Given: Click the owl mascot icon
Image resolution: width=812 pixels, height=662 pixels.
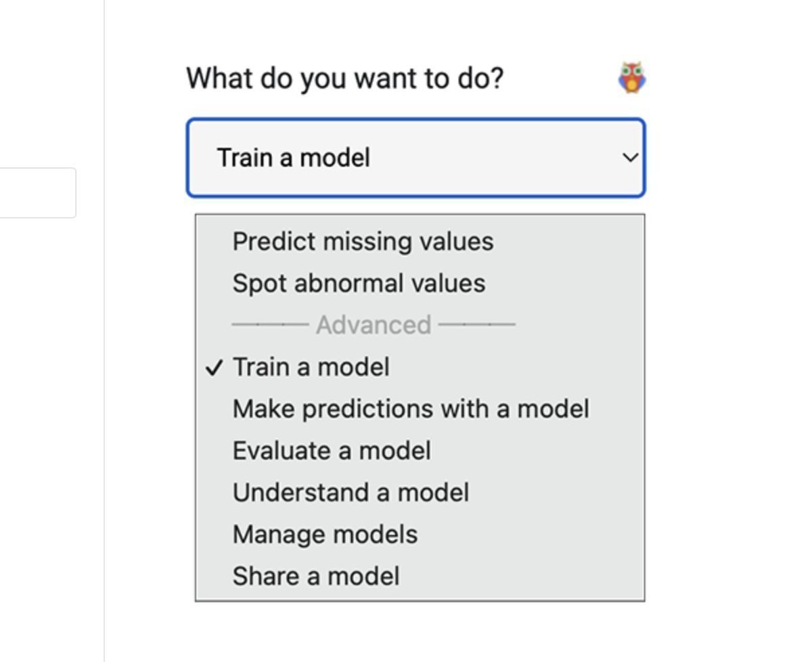Looking at the screenshot, I should point(632,78).
